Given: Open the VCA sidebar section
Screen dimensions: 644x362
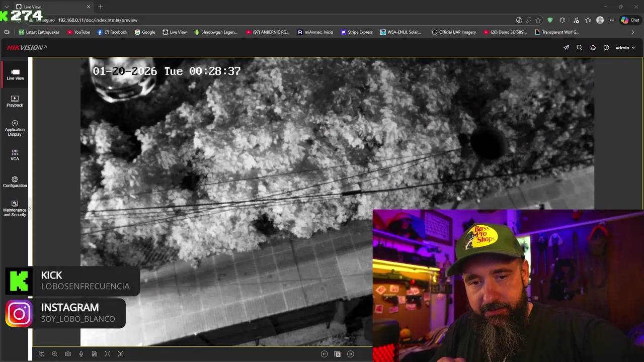Looking at the screenshot, I should click(x=15, y=155).
